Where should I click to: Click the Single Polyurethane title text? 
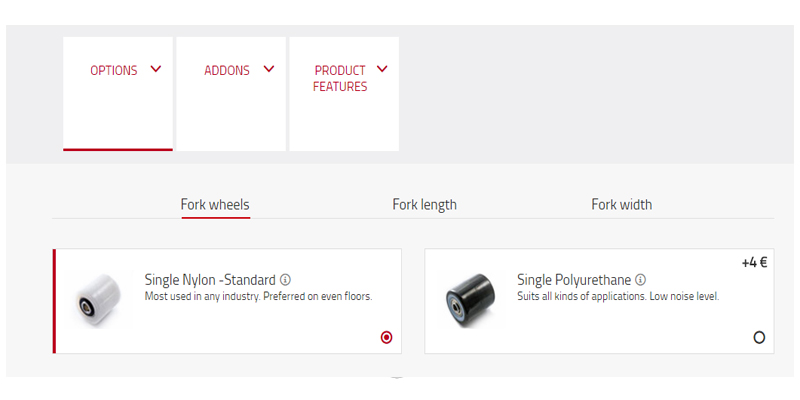574,280
